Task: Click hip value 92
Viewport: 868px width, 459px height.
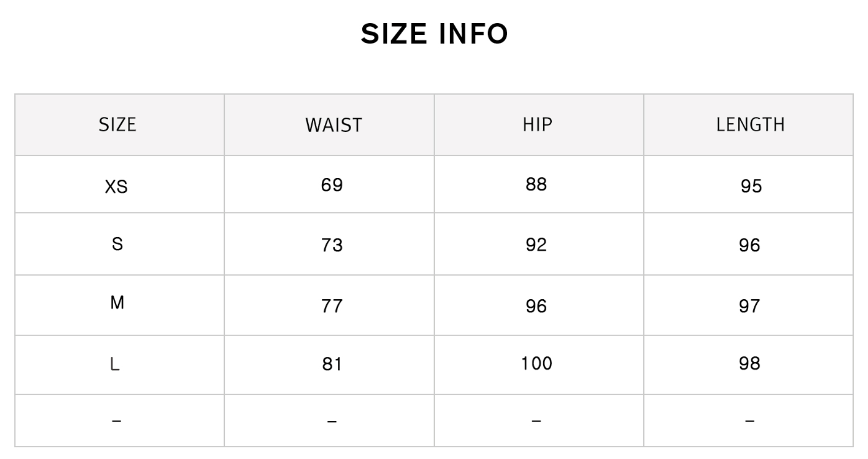Action: click(536, 245)
